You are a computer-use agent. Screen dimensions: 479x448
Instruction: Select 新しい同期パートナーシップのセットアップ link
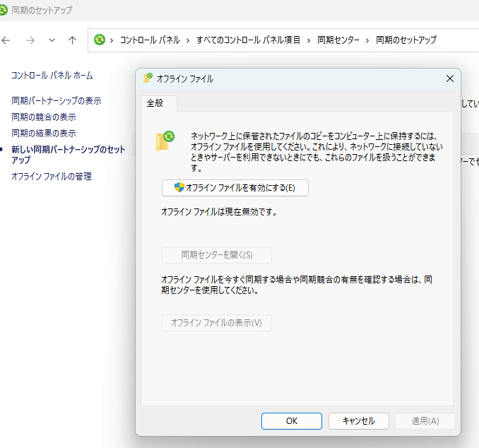click(69, 155)
